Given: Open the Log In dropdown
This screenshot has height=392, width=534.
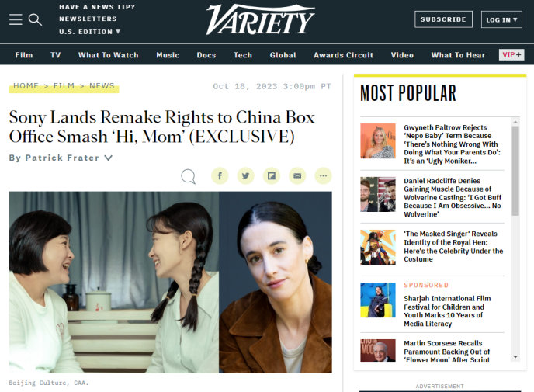Looking at the screenshot, I should 501,19.
